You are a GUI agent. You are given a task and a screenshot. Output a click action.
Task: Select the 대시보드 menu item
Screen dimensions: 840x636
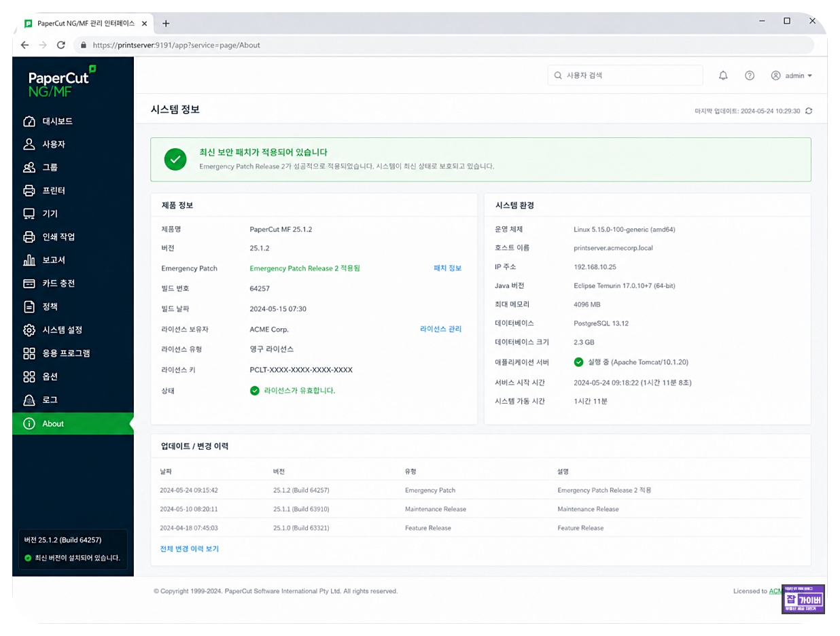click(73, 122)
